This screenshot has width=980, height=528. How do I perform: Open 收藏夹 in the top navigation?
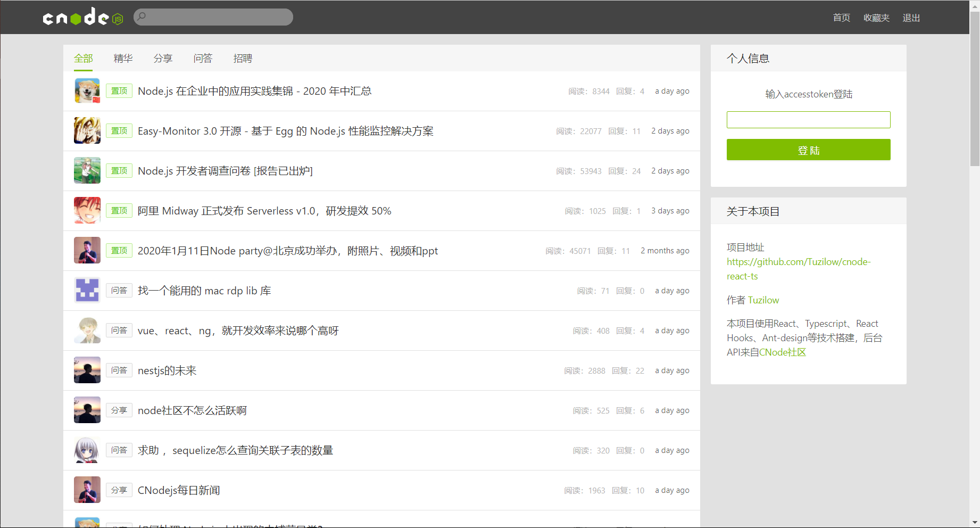876,18
